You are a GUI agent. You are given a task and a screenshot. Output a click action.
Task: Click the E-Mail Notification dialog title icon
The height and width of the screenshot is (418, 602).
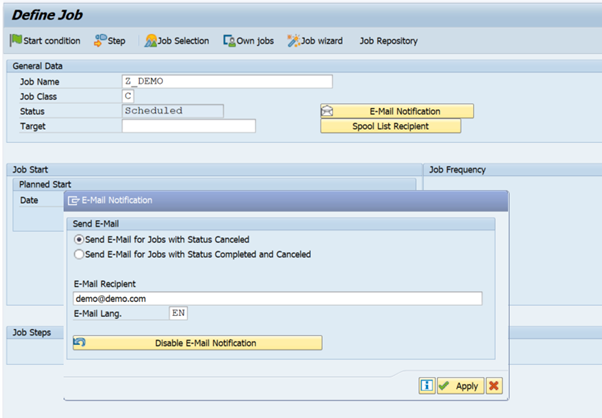[73, 200]
